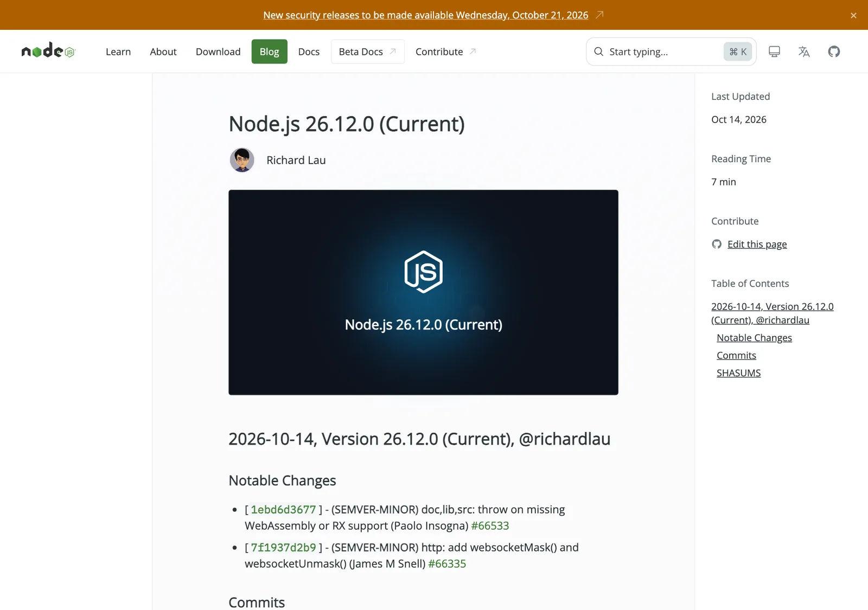Image resolution: width=868 pixels, height=610 pixels.
Task: Jump to SHASUMS in table of contents
Action: pos(738,373)
